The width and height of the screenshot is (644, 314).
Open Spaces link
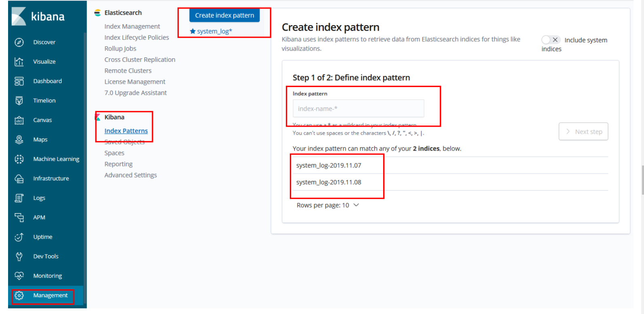[x=114, y=153]
